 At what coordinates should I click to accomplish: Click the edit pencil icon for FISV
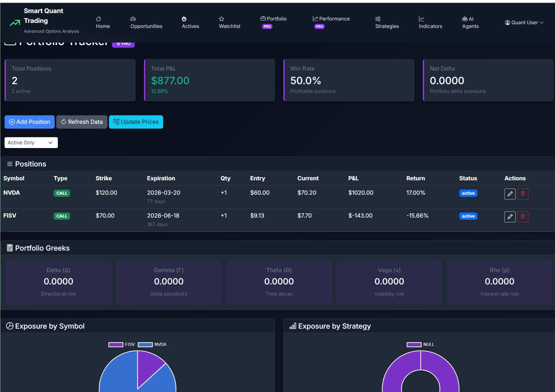tap(510, 217)
